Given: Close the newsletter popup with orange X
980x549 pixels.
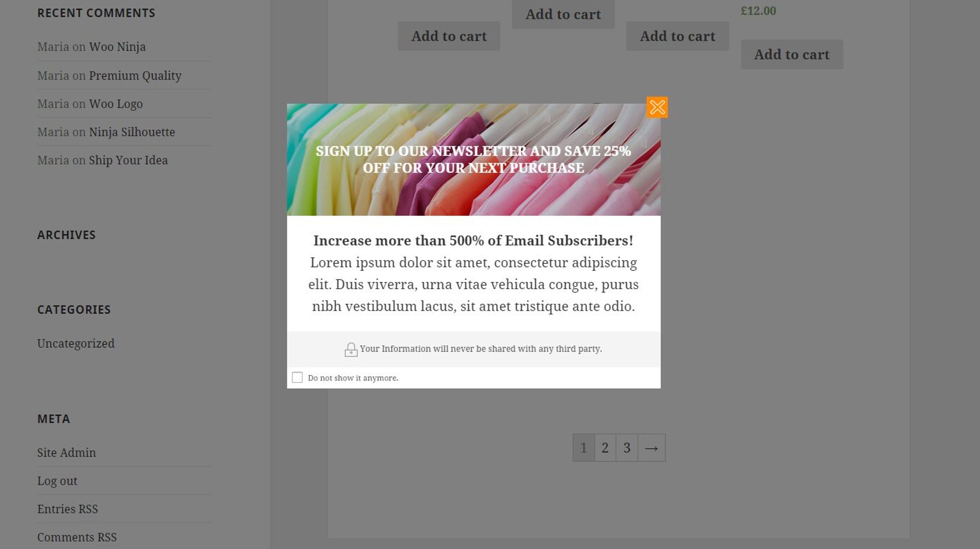Looking at the screenshot, I should pos(657,107).
